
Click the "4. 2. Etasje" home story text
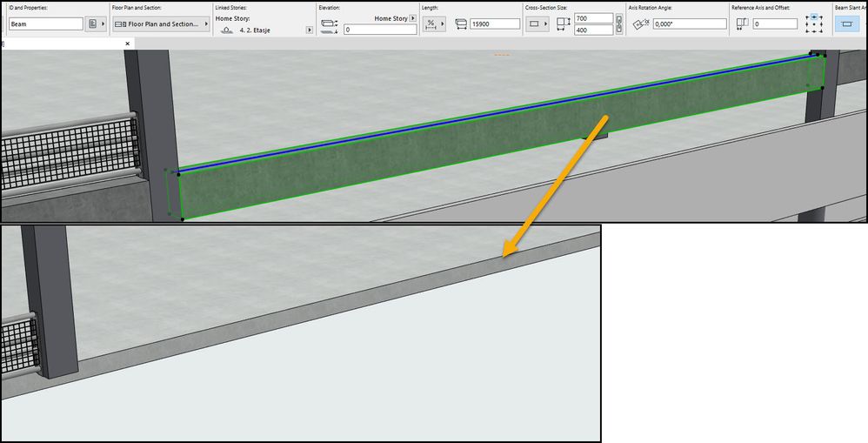point(255,30)
